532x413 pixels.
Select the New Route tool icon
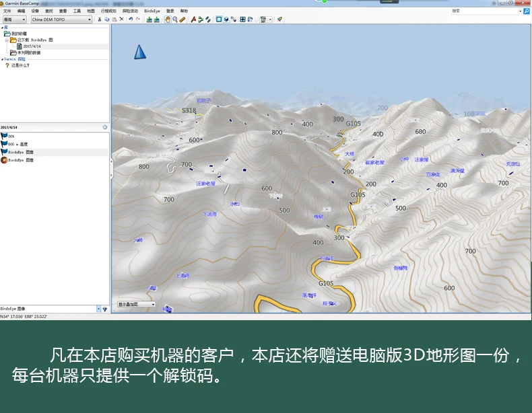click(201, 20)
